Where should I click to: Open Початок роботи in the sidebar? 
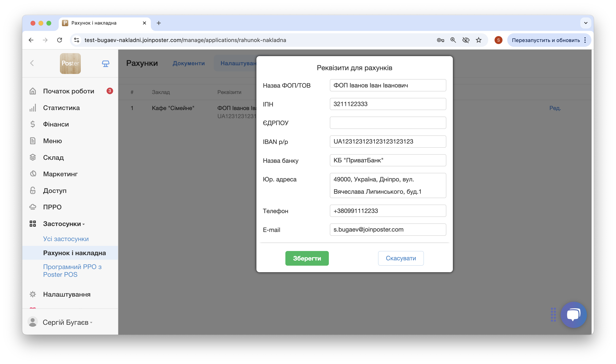pos(69,91)
